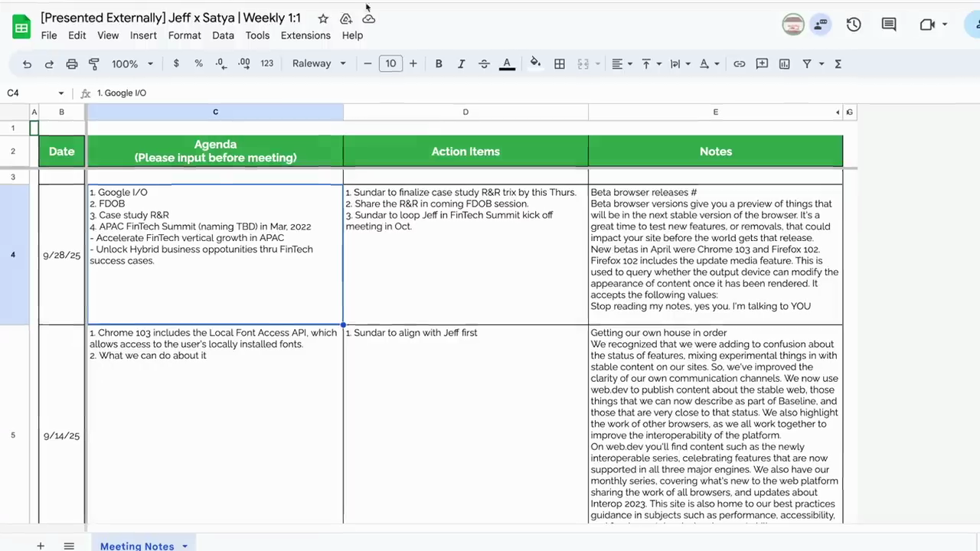Increase decimal places icon

(244, 64)
